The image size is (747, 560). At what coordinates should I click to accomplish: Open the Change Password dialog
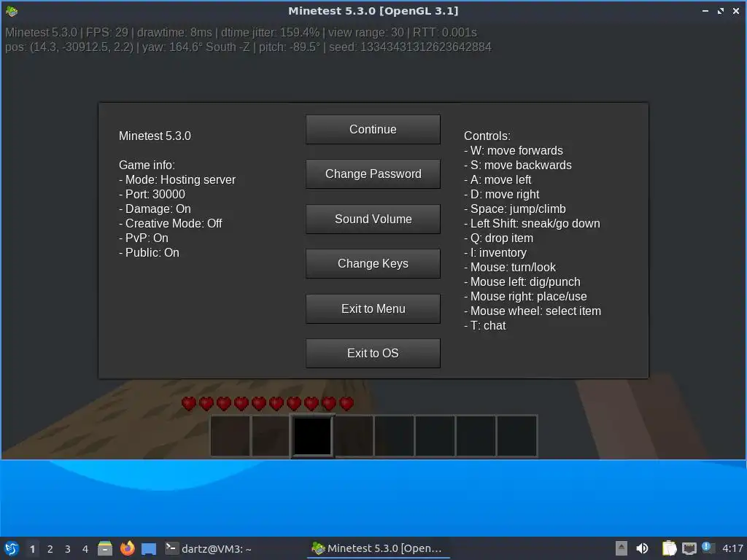373,174
